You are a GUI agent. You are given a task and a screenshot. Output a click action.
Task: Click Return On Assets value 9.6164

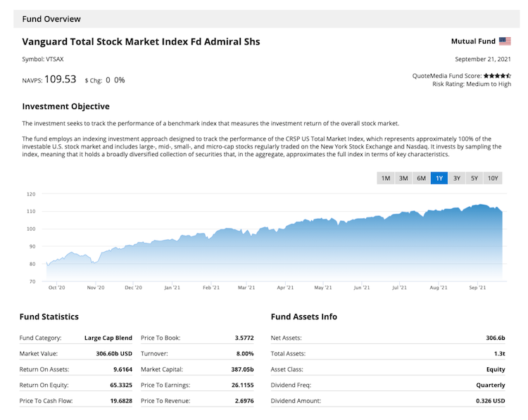123,369
